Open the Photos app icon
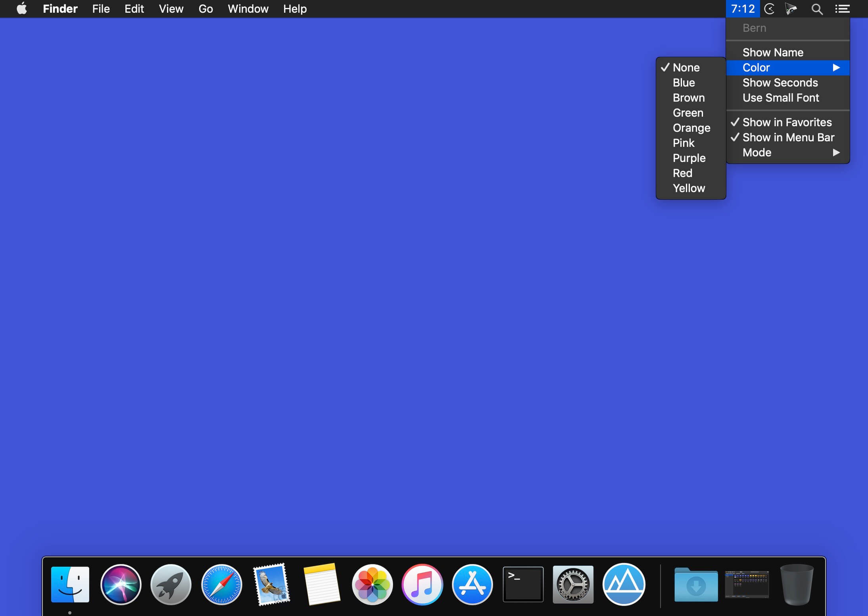This screenshot has height=616, width=868. tap(372, 585)
